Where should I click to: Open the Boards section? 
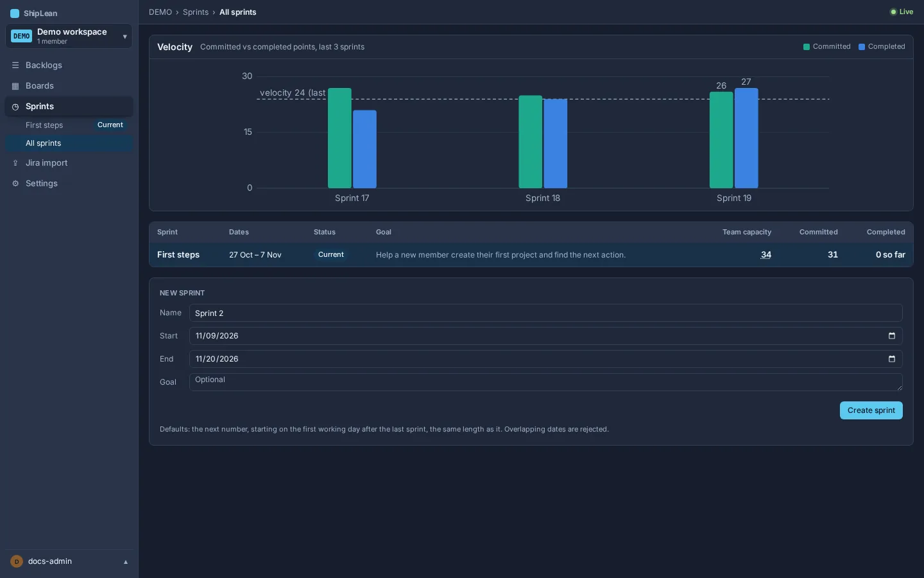pyautogui.click(x=69, y=86)
